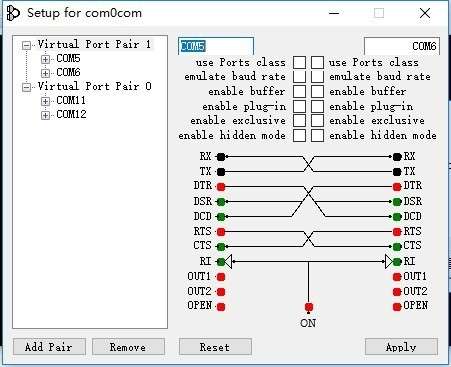451x367 pixels.
Task: Close the Setup for com0com window
Action: (425, 13)
